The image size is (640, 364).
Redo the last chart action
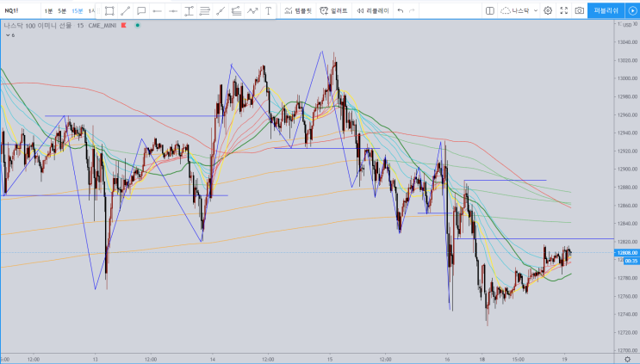[x=412, y=11]
